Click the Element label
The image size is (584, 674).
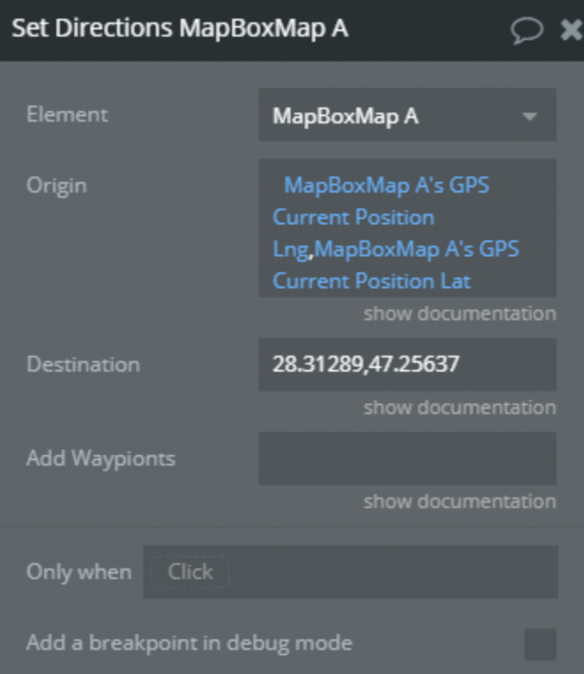[x=67, y=115]
